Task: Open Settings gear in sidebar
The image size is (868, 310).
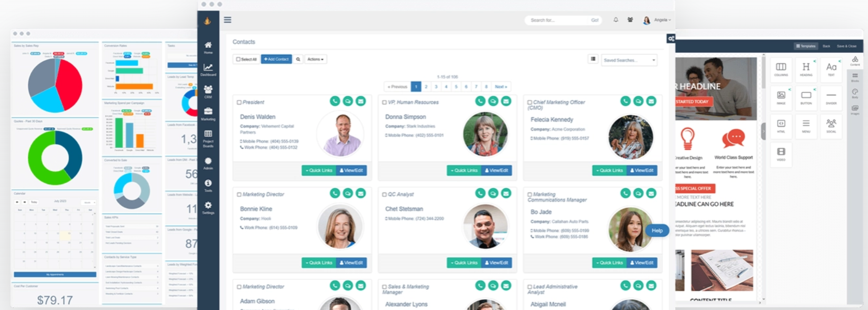Action: tap(208, 208)
